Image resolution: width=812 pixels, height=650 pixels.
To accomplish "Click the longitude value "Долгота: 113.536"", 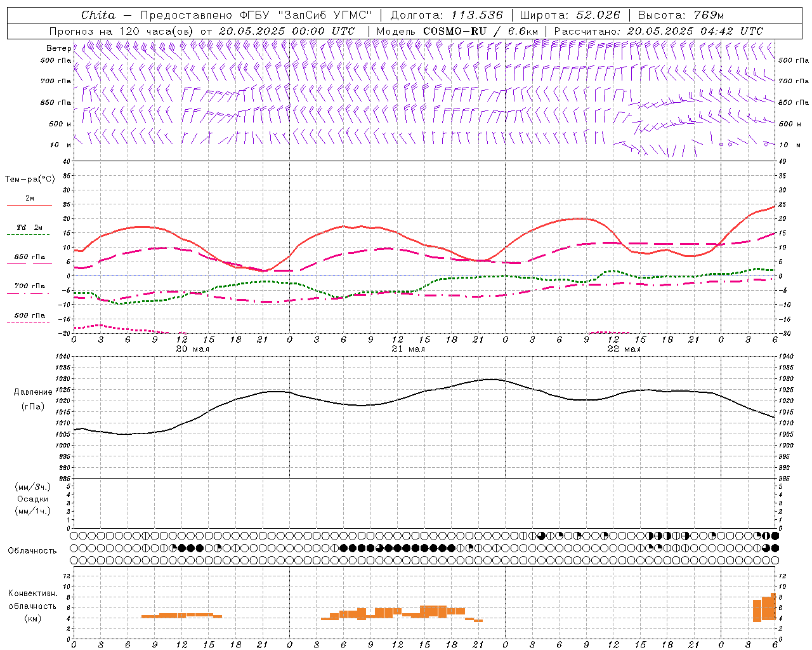I will 447,15.
